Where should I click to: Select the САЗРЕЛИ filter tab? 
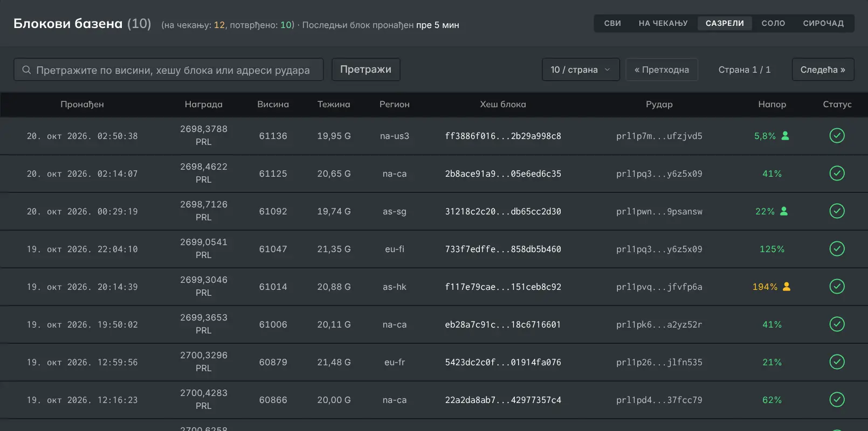pos(725,23)
